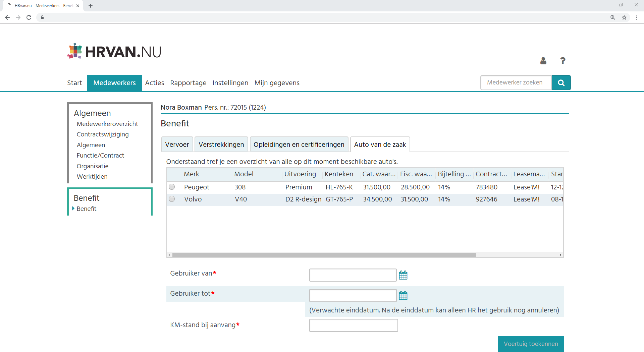Reload the page with refresh icon
Screen dimensions: 644x352
click(x=29, y=17)
